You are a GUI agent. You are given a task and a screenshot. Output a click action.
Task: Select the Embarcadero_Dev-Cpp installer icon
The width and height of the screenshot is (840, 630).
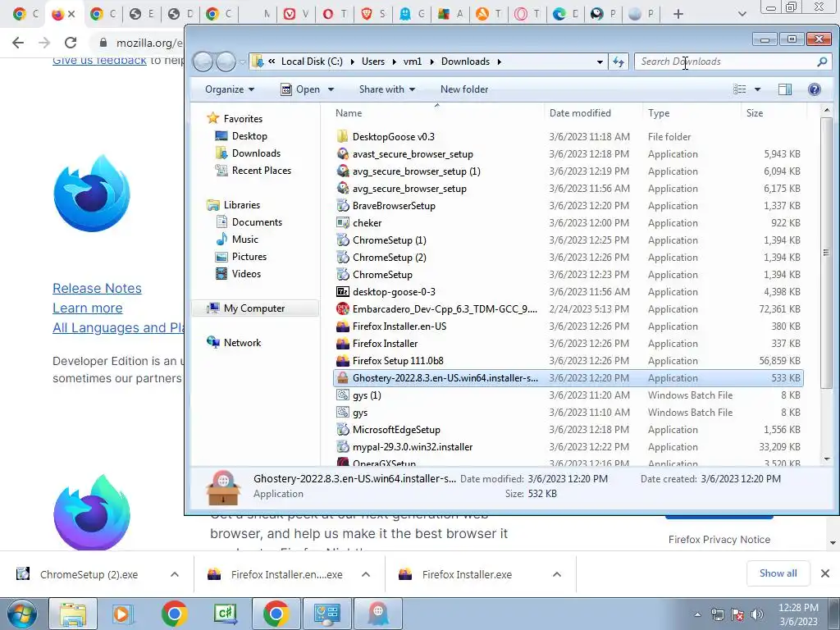[343, 309]
